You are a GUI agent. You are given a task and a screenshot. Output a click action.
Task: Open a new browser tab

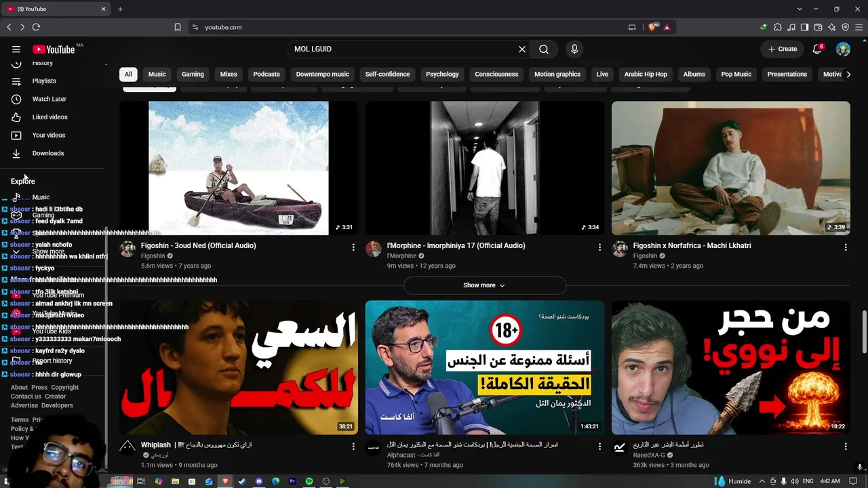tap(120, 9)
